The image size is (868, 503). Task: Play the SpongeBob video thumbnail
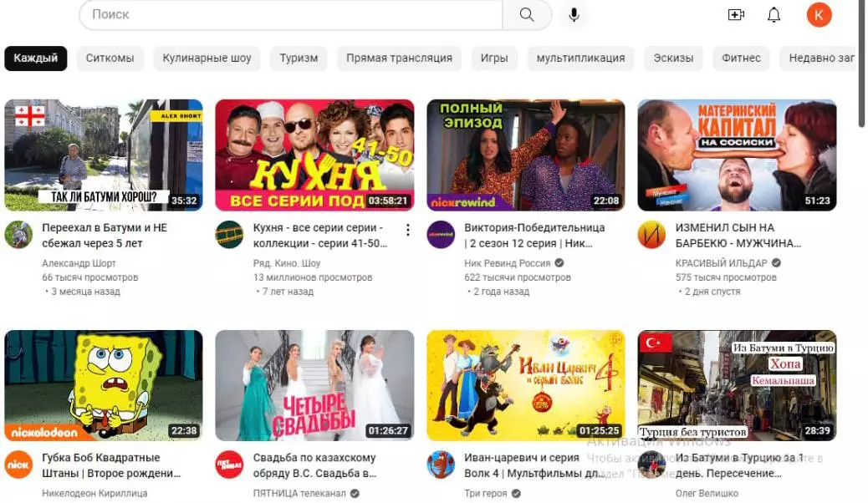click(x=104, y=386)
